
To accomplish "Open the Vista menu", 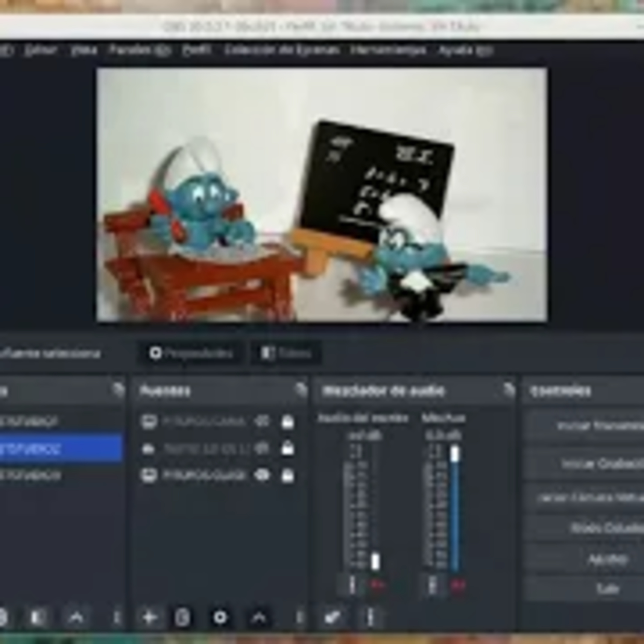I will click(84, 50).
